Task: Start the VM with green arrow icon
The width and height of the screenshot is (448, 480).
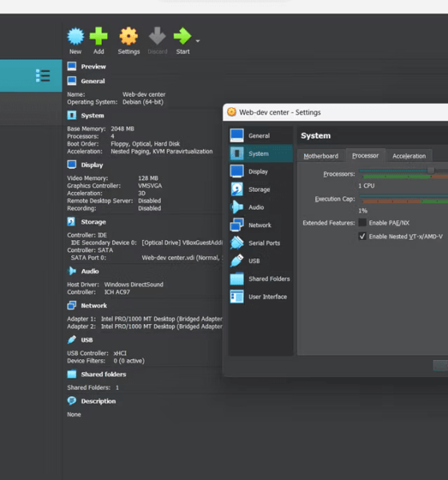Action: click(182, 36)
